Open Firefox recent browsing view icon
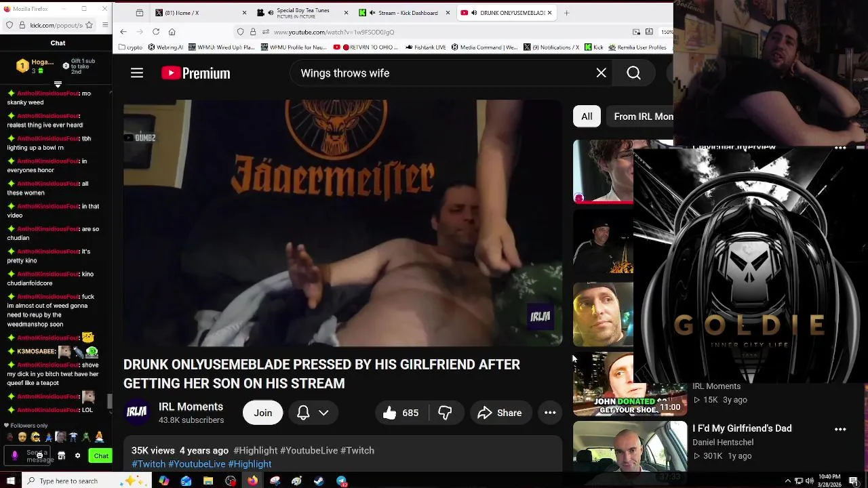The image size is (868, 488). pyautogui.click(x=139, y=13)
